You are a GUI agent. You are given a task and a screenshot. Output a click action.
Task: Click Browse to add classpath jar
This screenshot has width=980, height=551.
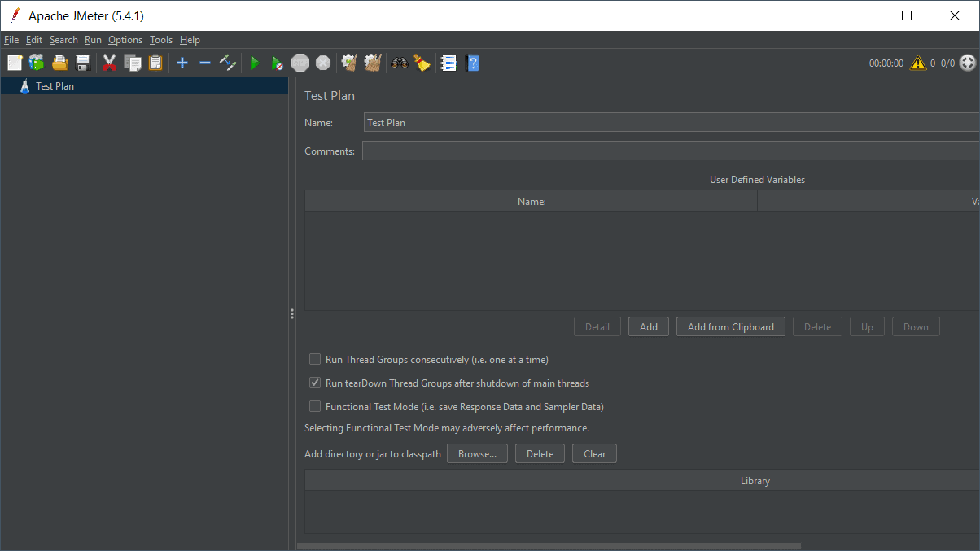477,453
